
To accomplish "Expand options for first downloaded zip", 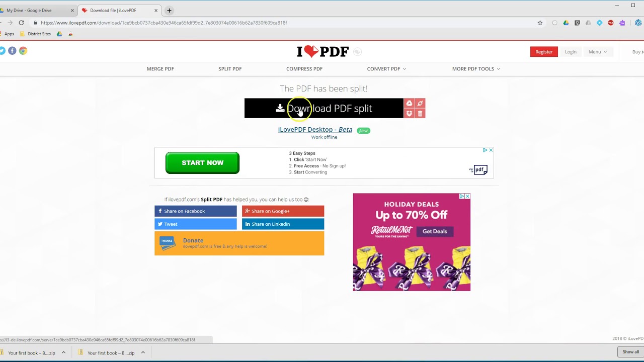I will 63,353.
